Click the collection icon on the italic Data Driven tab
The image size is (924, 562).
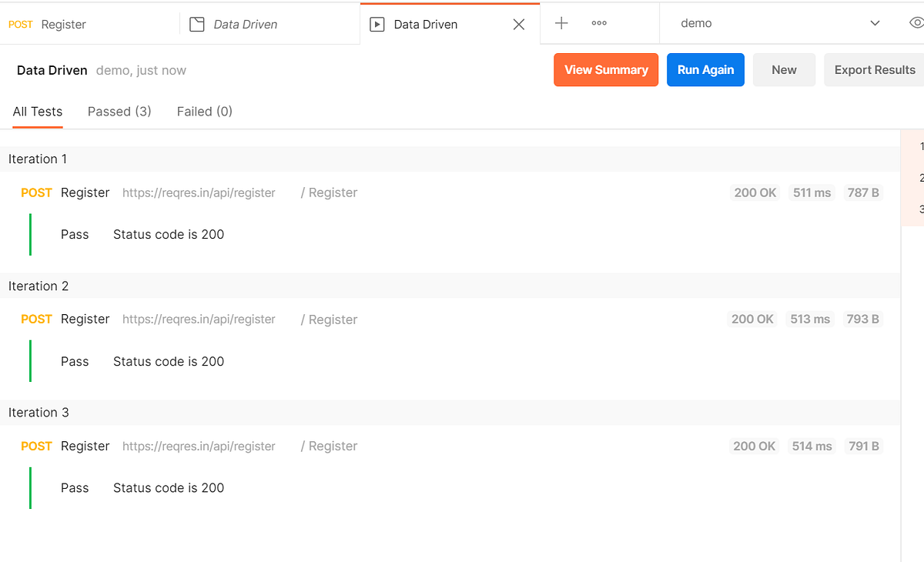197,24
